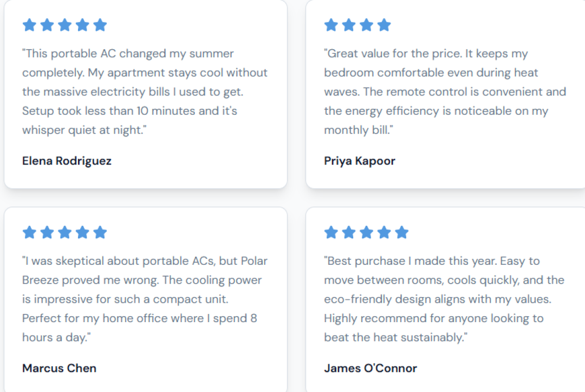Click the first star in Priya Kapoor's rating
The height and width of the screenshot is (392, 585).
pos(331,25)
